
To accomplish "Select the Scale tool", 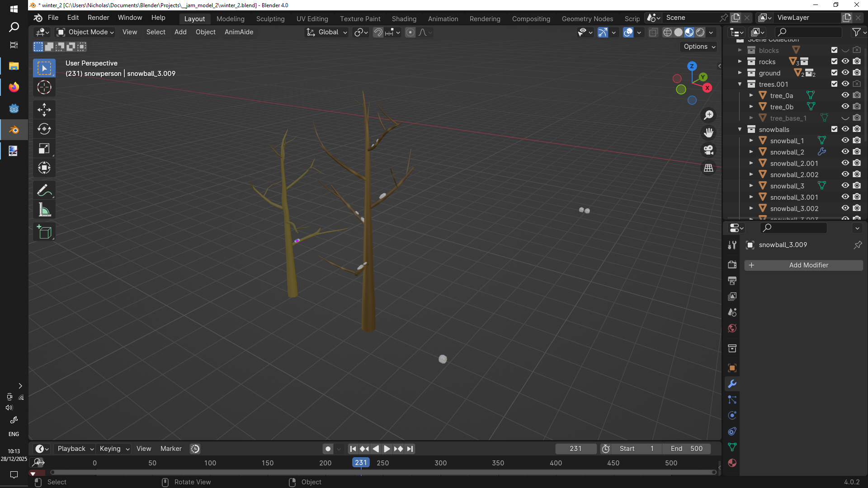I will (x=44, y=149).
